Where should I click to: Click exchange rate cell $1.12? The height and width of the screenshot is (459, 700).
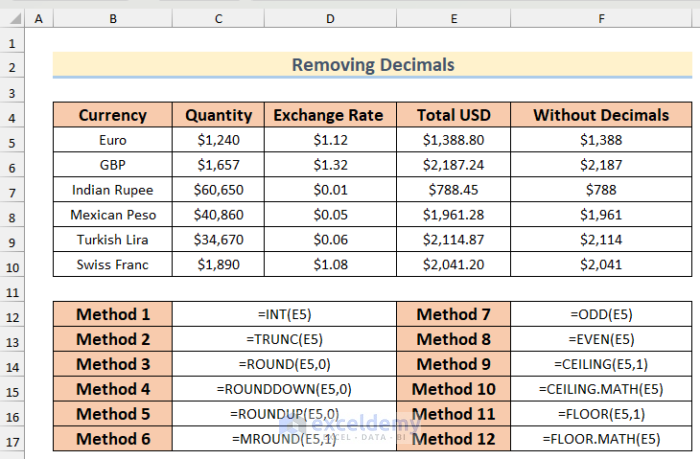(x=330, y=140)
